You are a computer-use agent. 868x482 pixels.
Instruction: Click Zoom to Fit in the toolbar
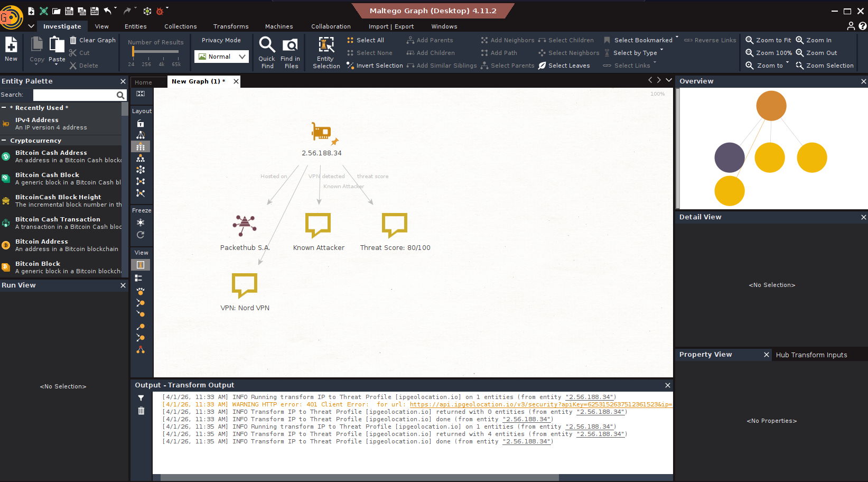[768, 40]
